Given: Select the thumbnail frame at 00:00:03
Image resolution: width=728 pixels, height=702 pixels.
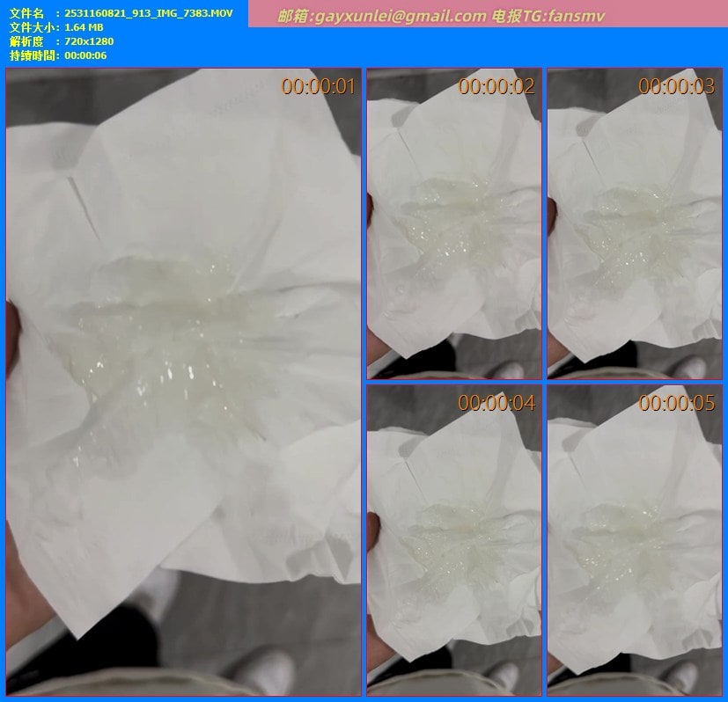Looking at the screenshot, I should [634, 224].
